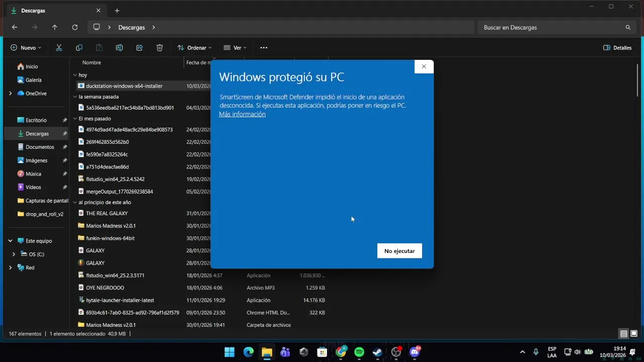Screen dimensions: 644x362
Task: Select funkin-windows-64bit folder
Action: (110, 238)
